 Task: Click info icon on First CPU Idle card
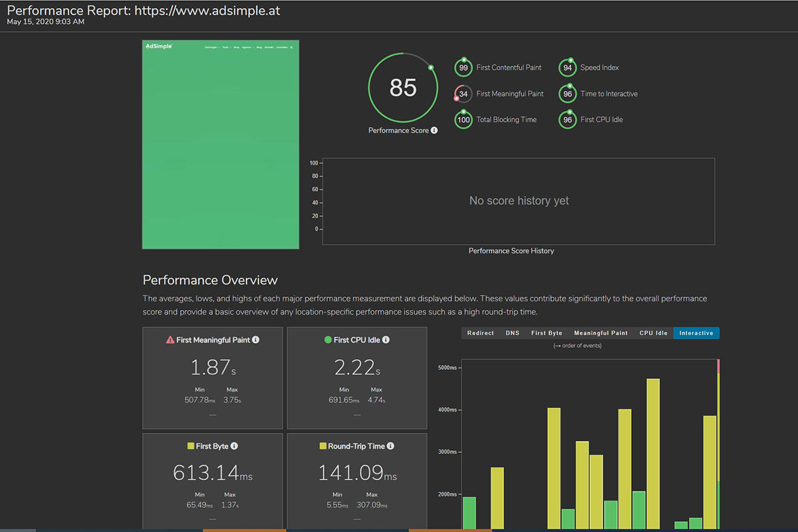pyautogui.click(x=386, y=340)
